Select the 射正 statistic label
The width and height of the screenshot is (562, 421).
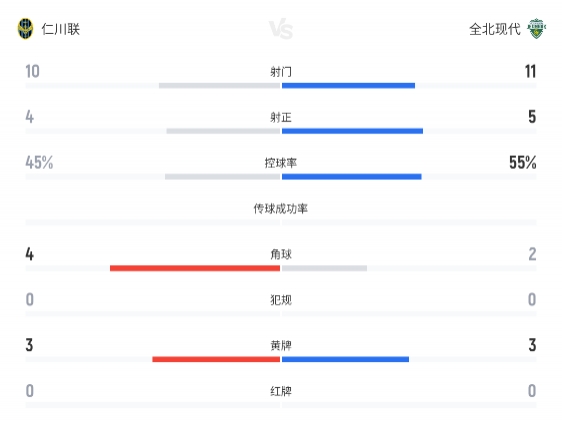[281, 117]
